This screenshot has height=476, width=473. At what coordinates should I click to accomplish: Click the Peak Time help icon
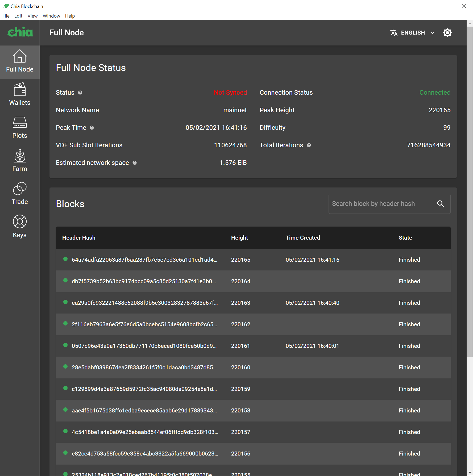(x=92, y=128)
